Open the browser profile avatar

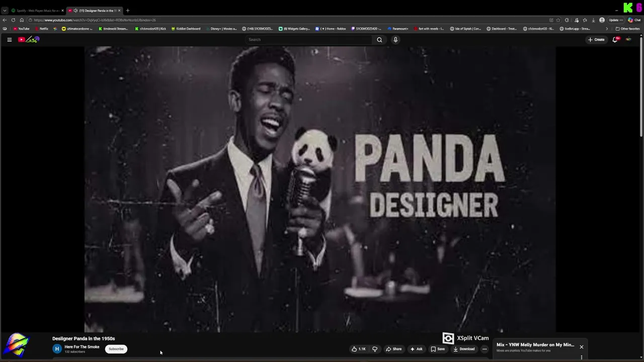602,20
